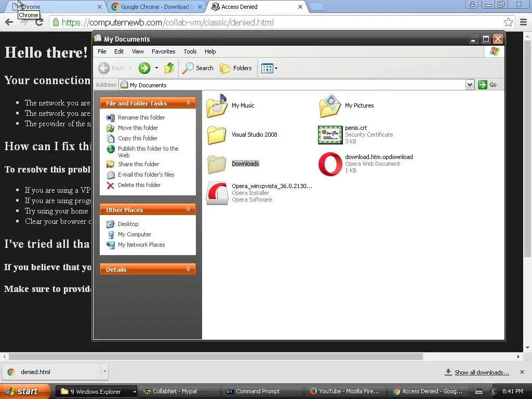Click Show all downloads link
532x399 pixels.
[x=482, y=373]
